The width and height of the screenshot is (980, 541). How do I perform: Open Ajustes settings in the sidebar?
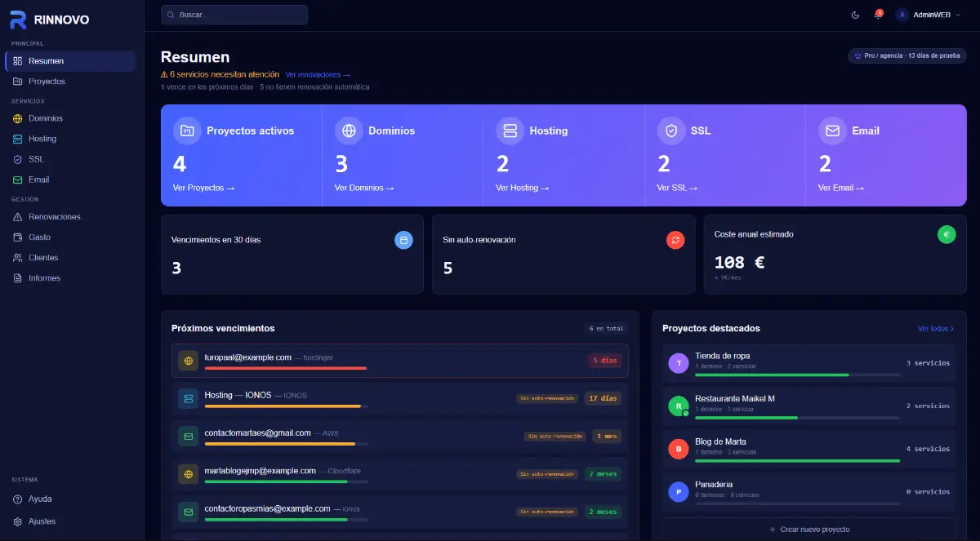tap(70, 521)
